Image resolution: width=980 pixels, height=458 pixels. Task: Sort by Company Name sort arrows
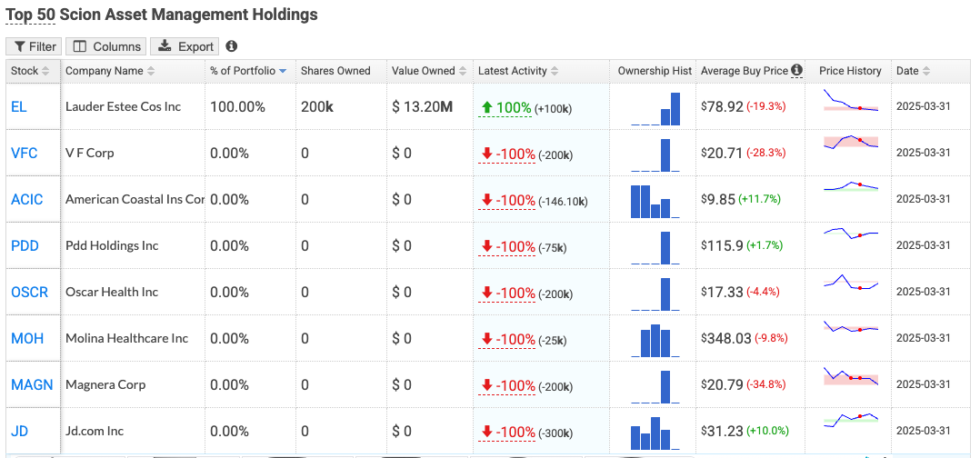[151, 71]
